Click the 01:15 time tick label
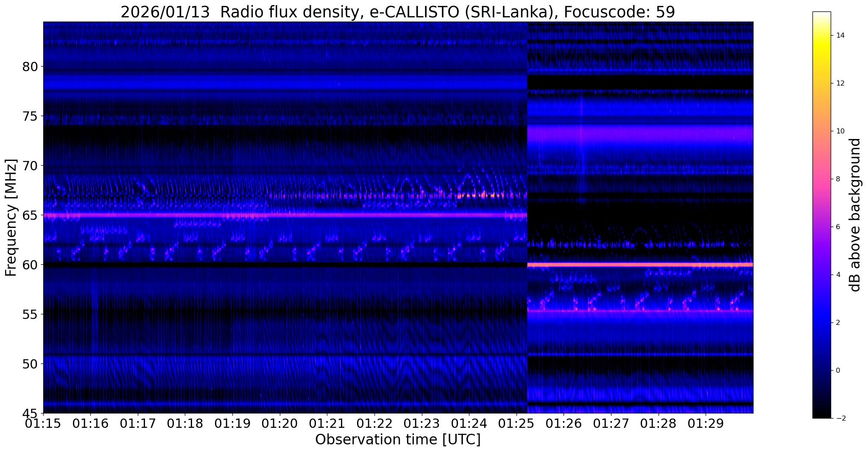This screenshot has height=452, width=868. (43, 424)
